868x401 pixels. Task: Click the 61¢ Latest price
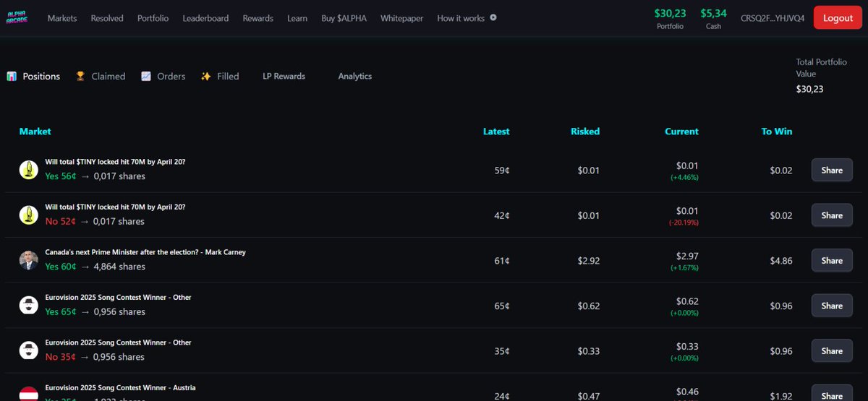tap(502, 261)
